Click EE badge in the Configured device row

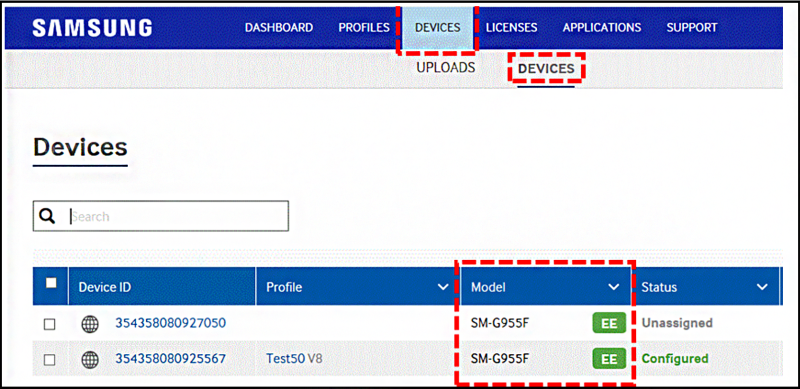pos(609,359)
